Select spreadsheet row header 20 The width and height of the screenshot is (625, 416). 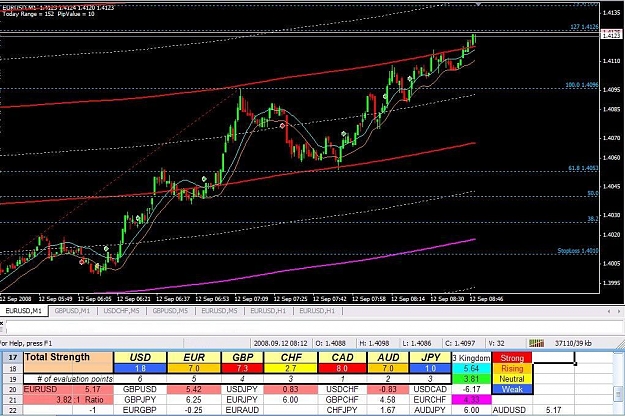[12, 389]
